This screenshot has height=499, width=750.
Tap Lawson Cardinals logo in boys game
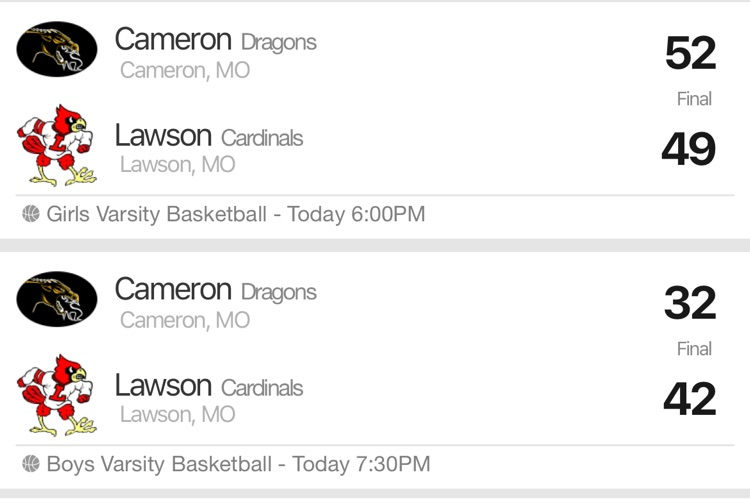coord(57,394)
